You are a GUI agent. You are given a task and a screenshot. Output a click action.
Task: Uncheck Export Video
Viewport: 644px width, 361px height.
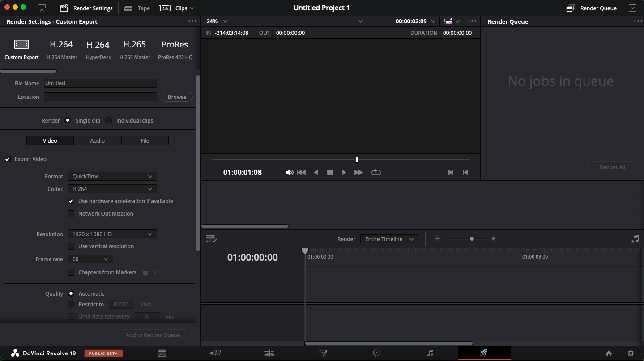pyautogui.click(x=8, y=159)
